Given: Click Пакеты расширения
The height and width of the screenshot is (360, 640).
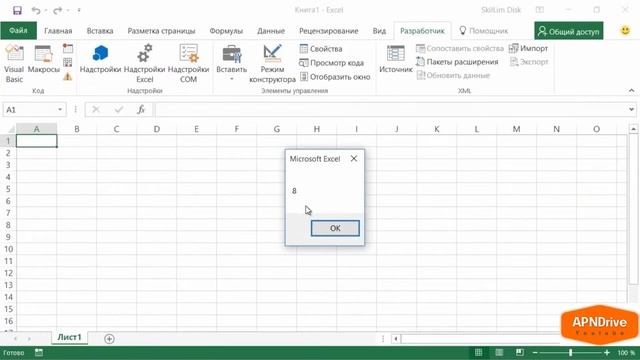Looking at the screenshot, I should tap(457, 62).
